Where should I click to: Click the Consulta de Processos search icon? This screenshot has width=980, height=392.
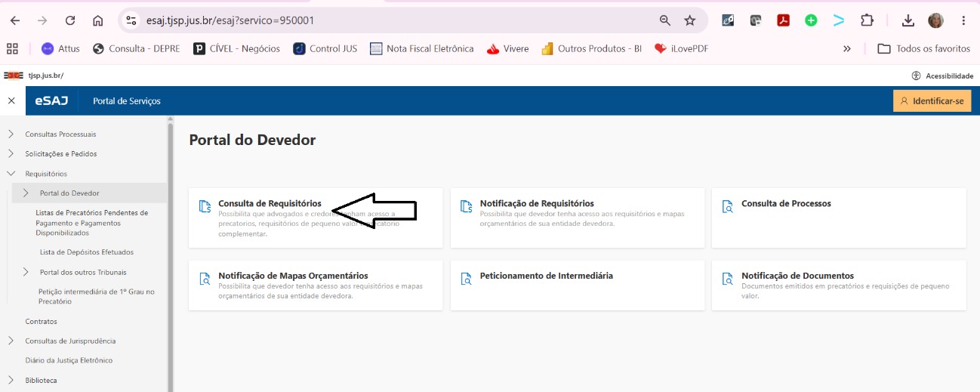728,206
